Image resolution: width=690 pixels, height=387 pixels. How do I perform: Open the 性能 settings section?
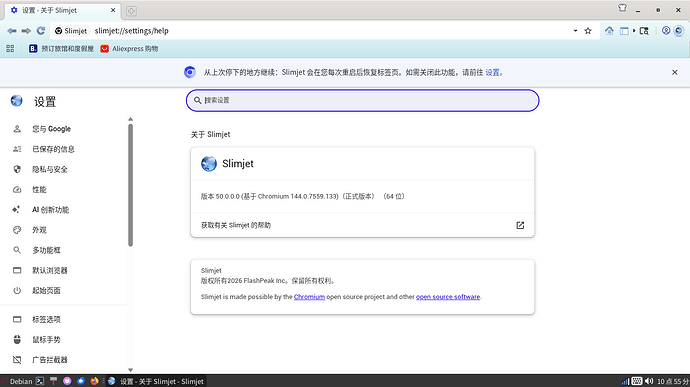[64, 190]
